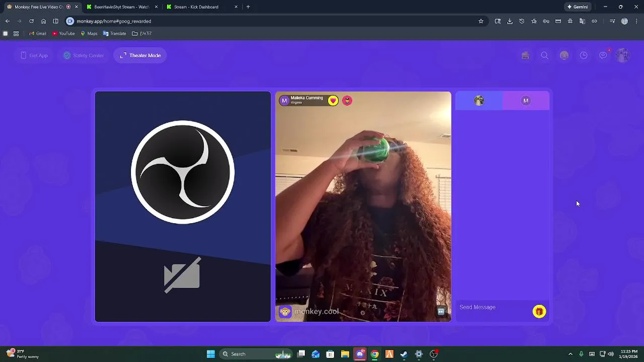Open the YouTube bookmark
Screen dimensions: 644x362
[x=63, y=34]
